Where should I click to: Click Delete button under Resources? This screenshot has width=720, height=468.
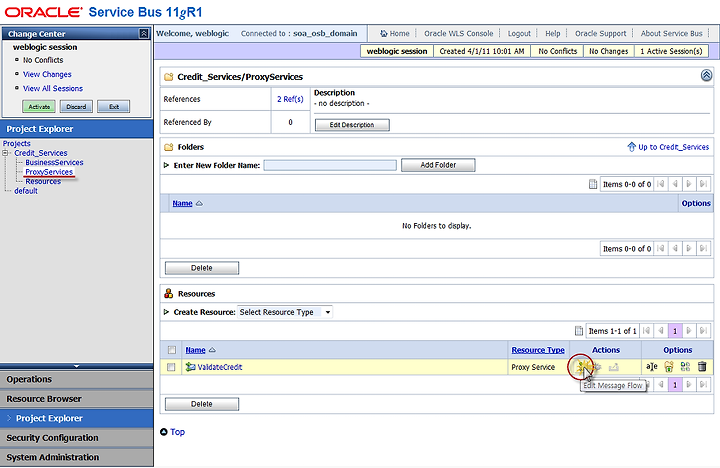pos(202,404)
